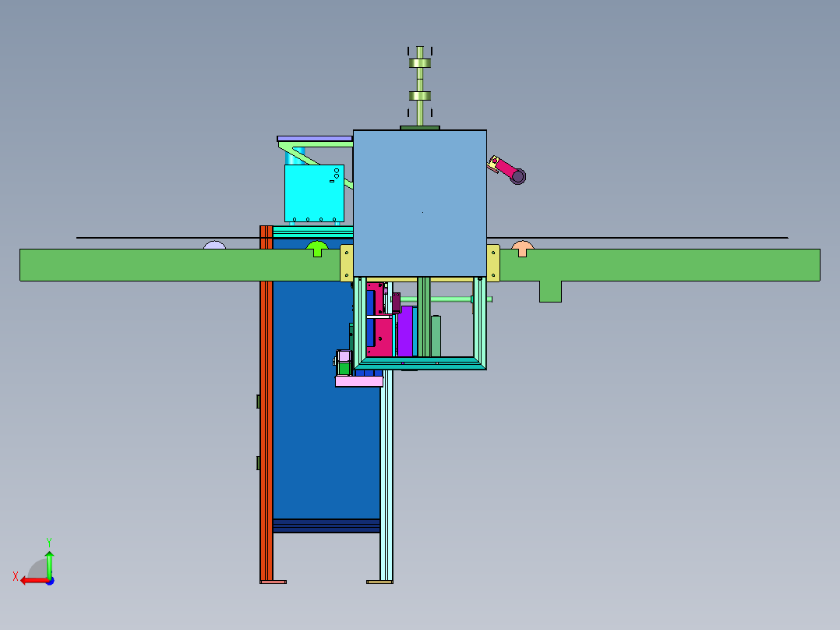Select the large light-blue enclosure box
The height and width of the screenshot is (630, 840).
[420, 204]
